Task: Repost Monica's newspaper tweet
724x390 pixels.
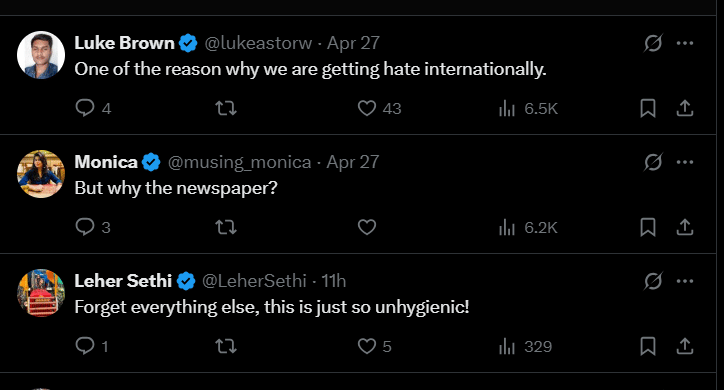Action: tap(226, 227)
